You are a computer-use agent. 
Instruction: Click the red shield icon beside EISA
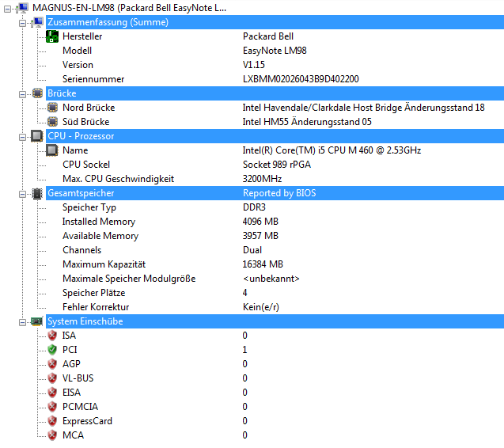pos(52,393)
